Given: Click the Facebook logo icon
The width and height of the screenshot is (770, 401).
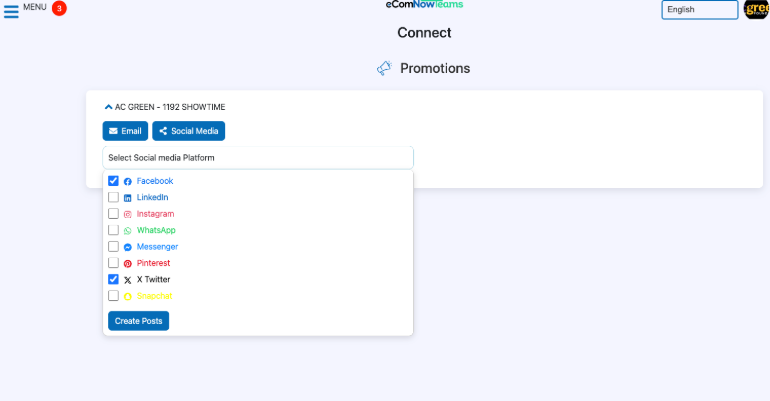Looking at the screenshot, I should [128, 182].
